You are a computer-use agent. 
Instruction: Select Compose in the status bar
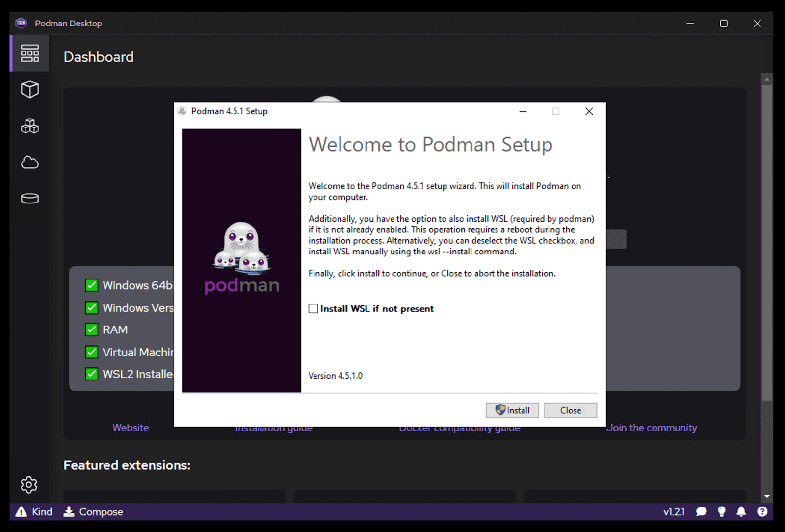[93, 511]
